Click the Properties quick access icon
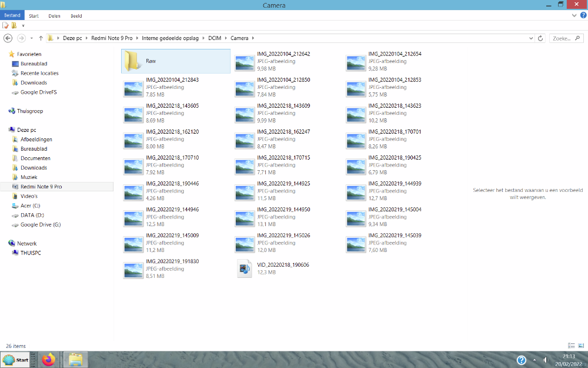Viewport: 588px width, 368px height. click(6, 26)
